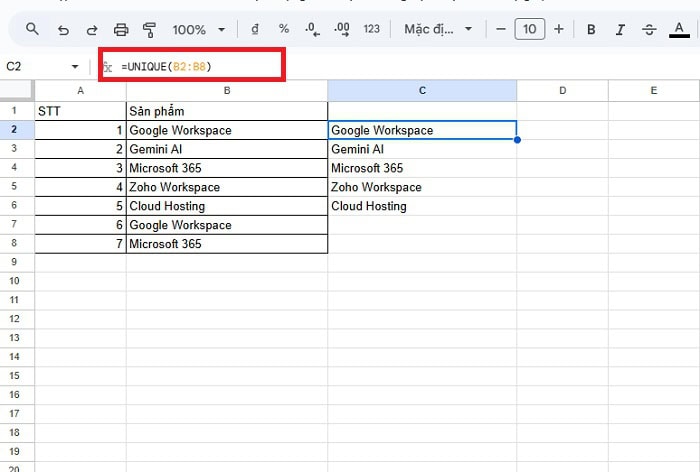This screenshot has width=700, height=472.
Task: Click the C2 name box
Action: click(36, 67)
